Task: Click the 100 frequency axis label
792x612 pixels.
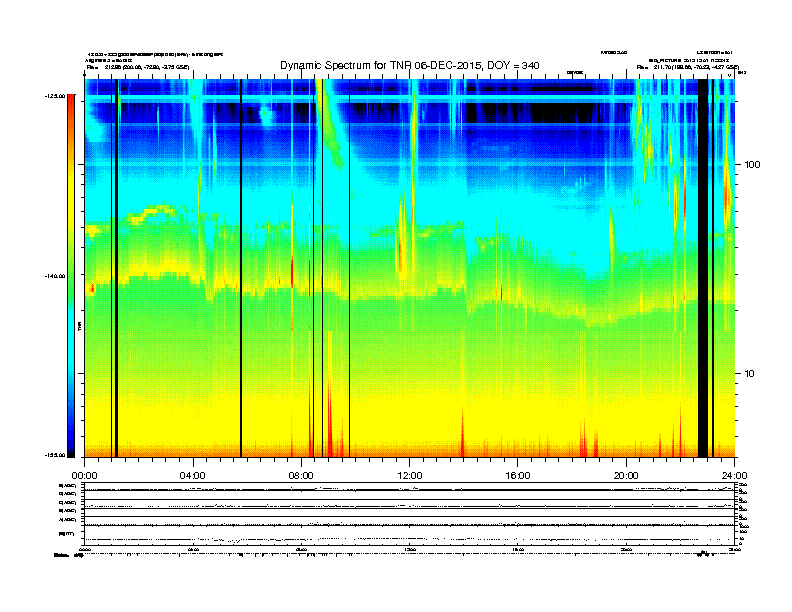Action: (753, 165)
